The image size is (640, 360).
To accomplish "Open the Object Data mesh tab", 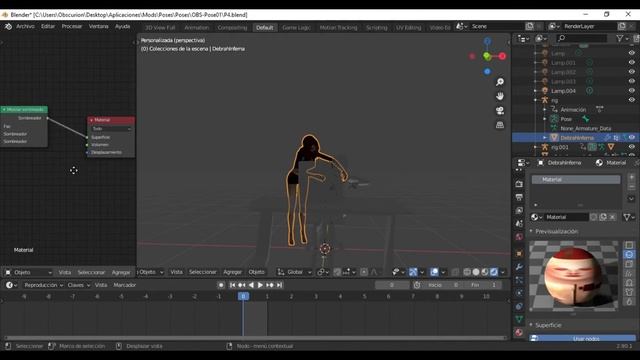I will [x=519, y=319].
